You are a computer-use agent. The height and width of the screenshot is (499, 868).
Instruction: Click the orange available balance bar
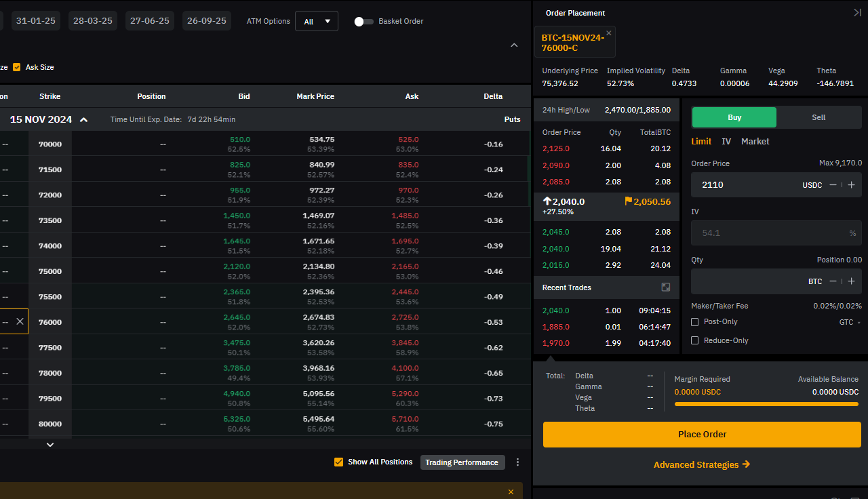pos(766,403)
